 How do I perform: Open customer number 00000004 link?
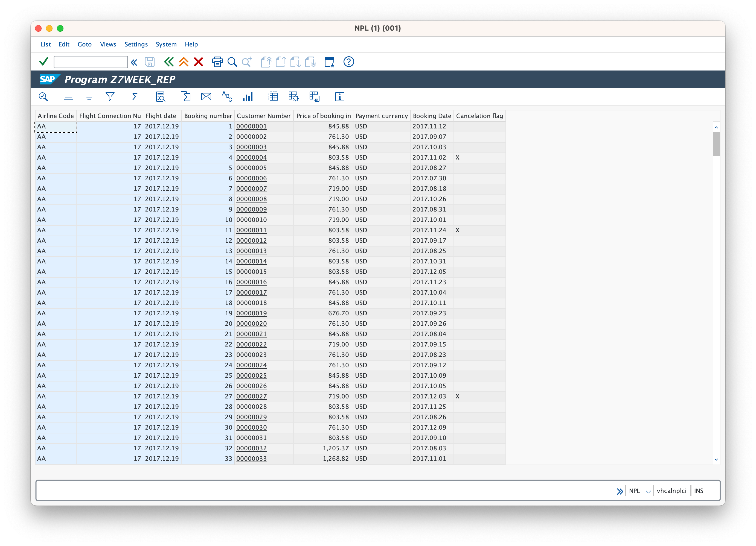(251, 157)
